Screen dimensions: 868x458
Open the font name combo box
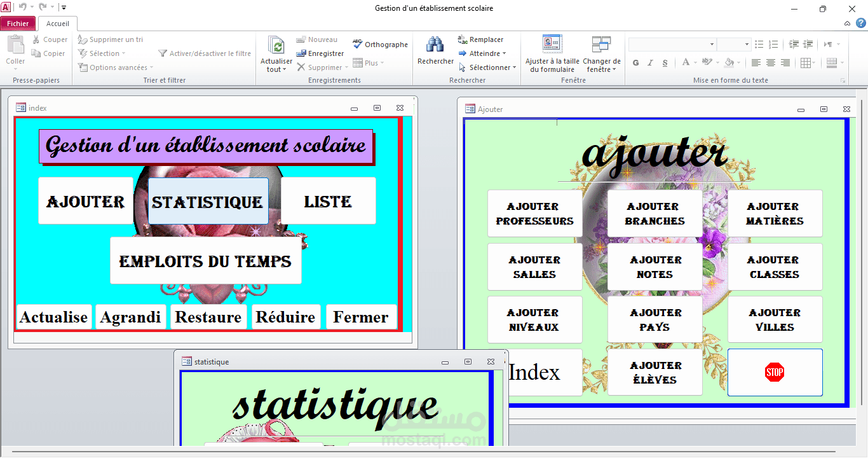[712, 45]
